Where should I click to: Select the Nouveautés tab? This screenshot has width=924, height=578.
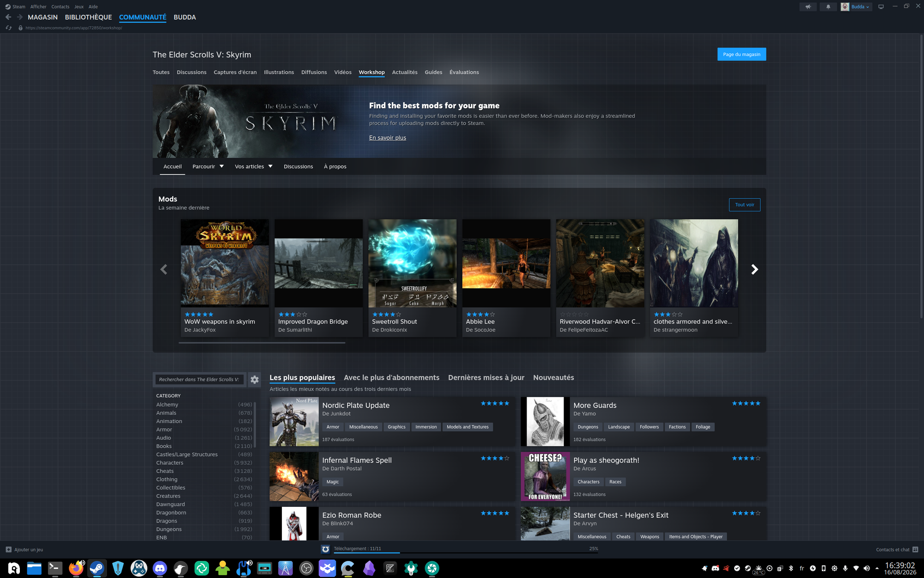point(553,378)
